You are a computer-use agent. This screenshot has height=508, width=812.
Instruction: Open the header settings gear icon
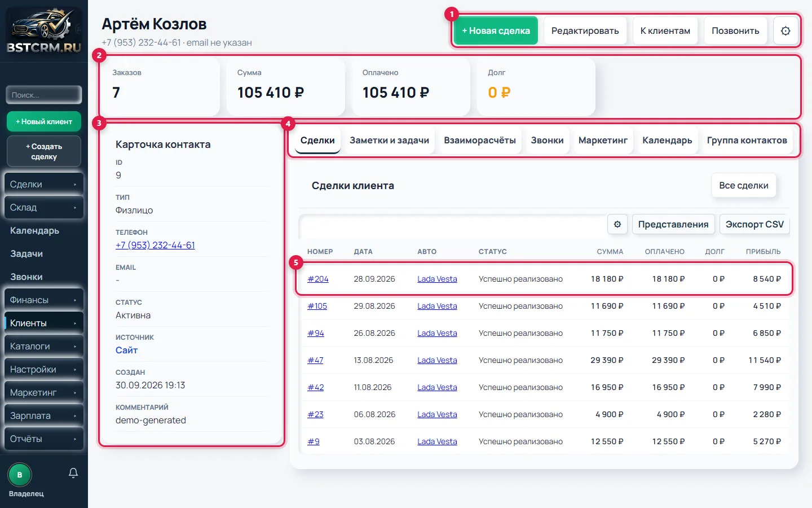click(785, 31)
